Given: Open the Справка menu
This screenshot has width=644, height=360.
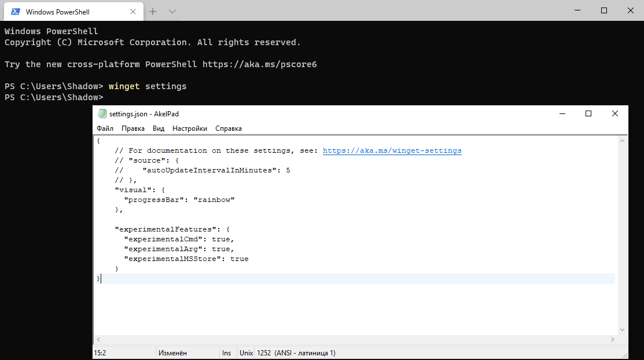Looking at the screenshot, I should [x=229, y=128].
